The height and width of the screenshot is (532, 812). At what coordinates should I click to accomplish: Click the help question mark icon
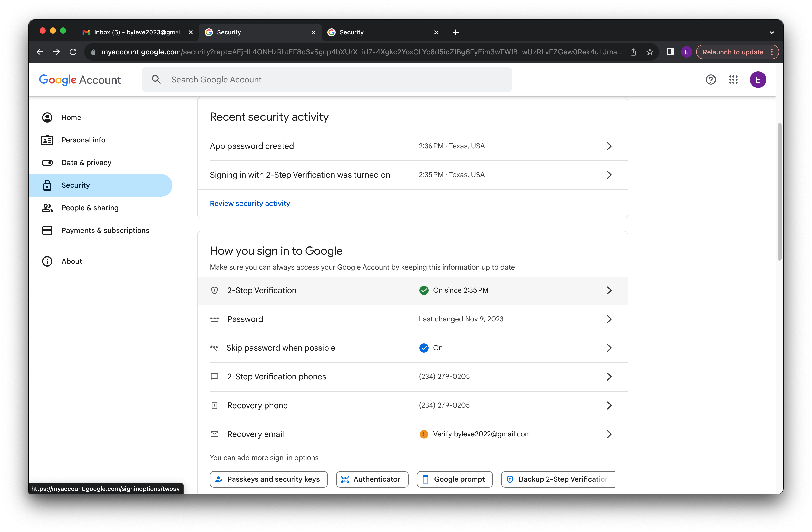[x=711, y=80]
